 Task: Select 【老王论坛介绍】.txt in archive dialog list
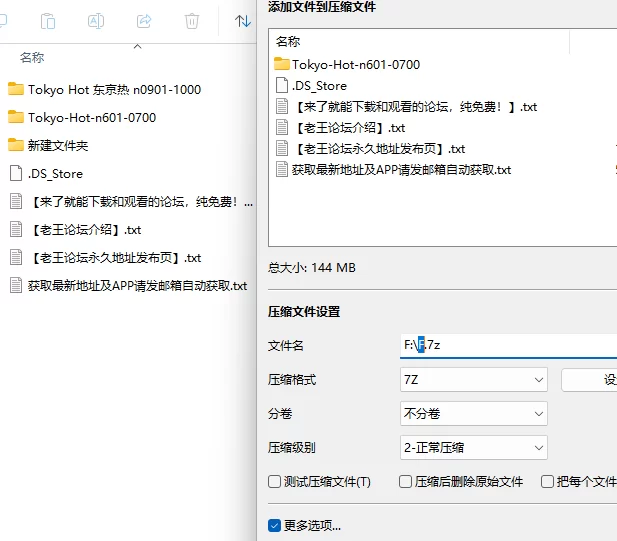tap(340, 128)
